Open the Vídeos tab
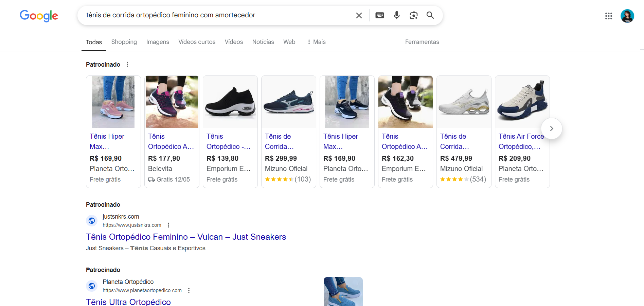Screen dimensions: 644x306 (x=234, y=42)
